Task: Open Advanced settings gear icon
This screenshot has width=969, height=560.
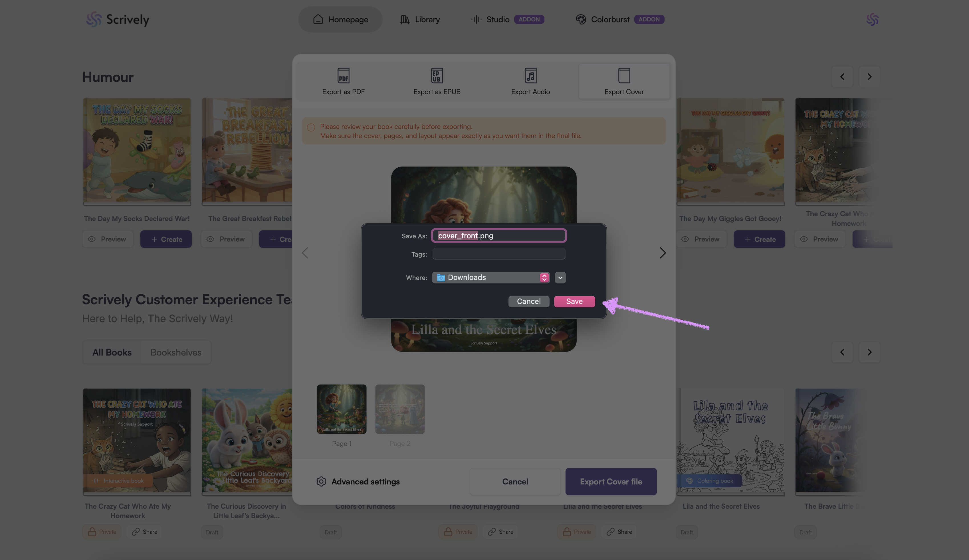Action: (x=321, y=482)
